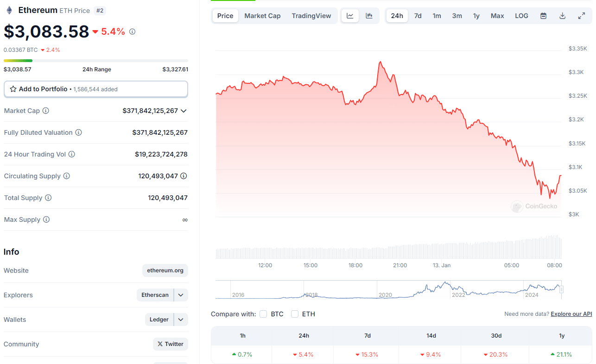Expand the Market Cap chevron

(184, 111)
